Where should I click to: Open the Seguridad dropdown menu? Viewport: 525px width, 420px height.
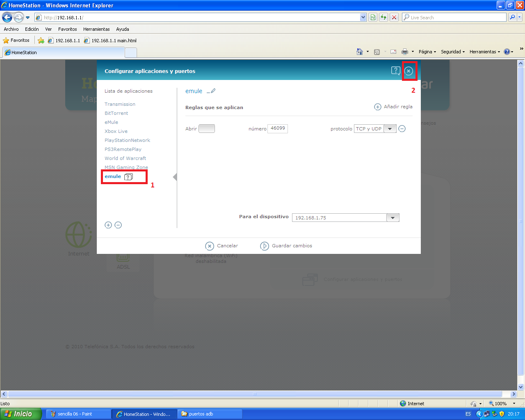coord(453,52)
